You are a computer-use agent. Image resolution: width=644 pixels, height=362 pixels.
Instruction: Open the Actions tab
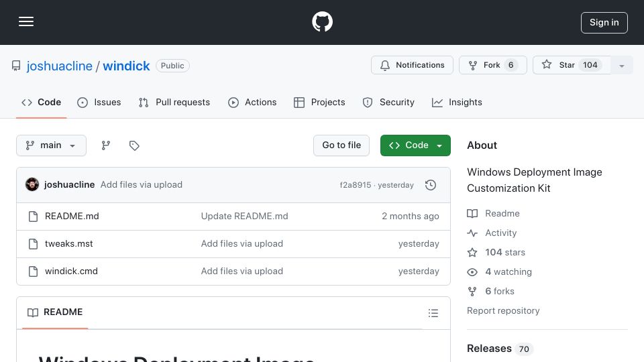coord(252,102)
